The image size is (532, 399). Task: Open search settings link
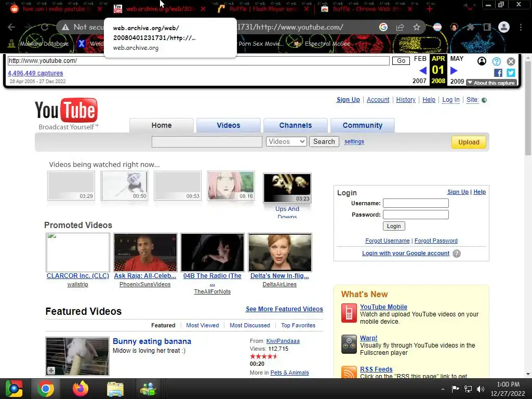pyautogui.click(x=354, y=141)
